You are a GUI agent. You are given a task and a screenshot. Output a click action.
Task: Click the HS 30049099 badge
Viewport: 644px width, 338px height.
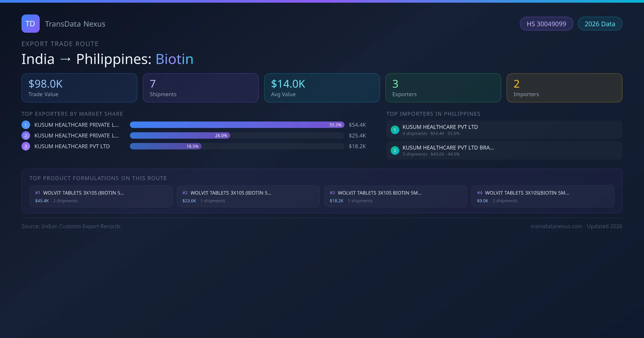[546, 24]
